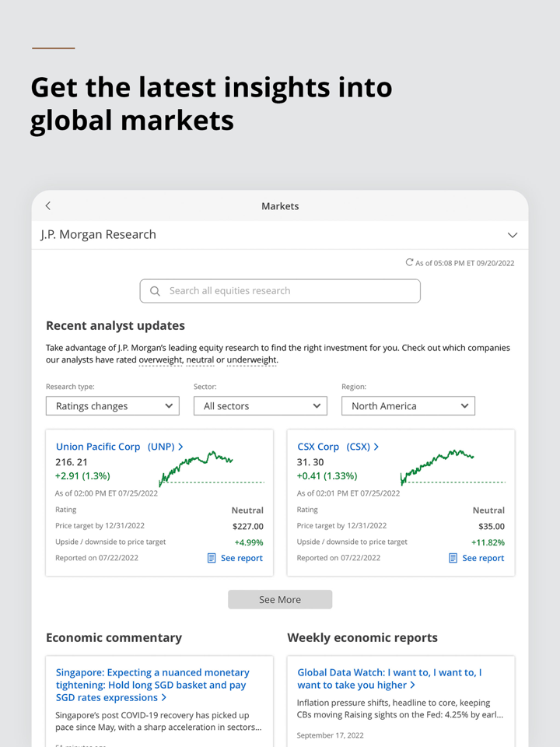Open the Research type Ratings changes dropdown
The width and height of the screenshot is (560, 747).
pos(113,406)
